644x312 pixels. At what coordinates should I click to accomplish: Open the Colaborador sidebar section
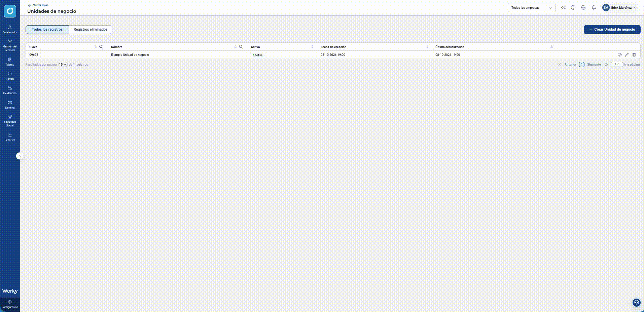click(x=10, y=30)
